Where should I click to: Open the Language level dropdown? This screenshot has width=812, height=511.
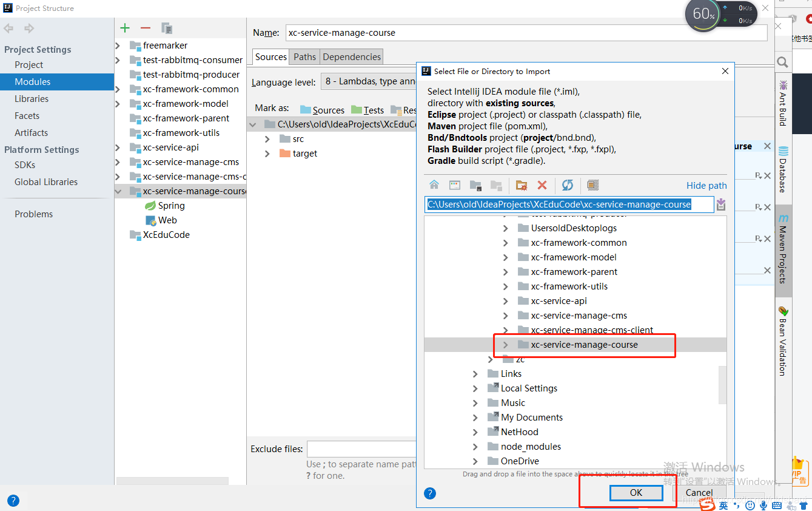pyautogui.click(x=369, y=81)
